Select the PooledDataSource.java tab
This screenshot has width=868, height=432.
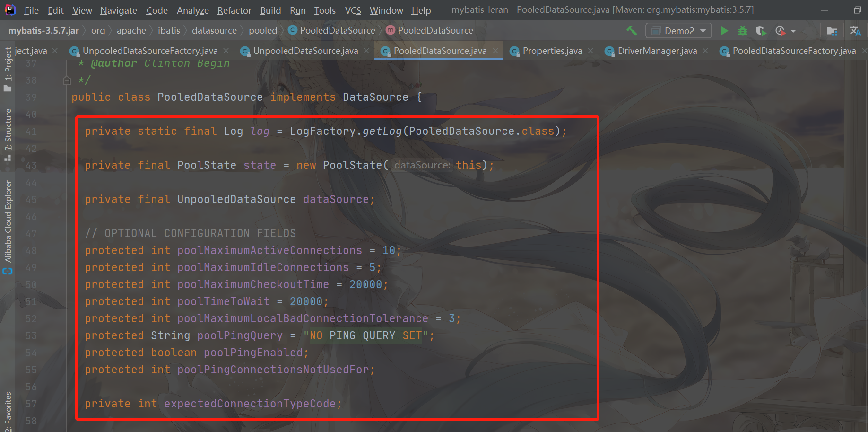click(x=440, y=51)
